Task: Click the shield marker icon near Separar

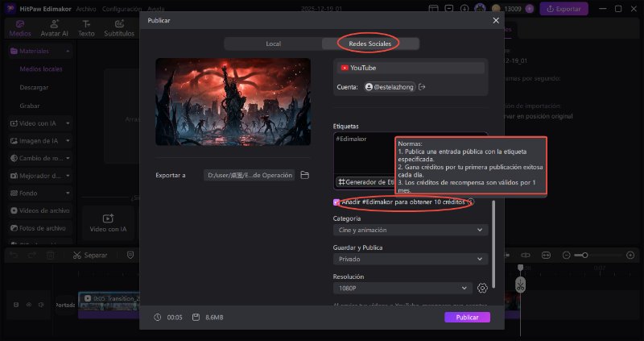Action: (x=130, y=256)
